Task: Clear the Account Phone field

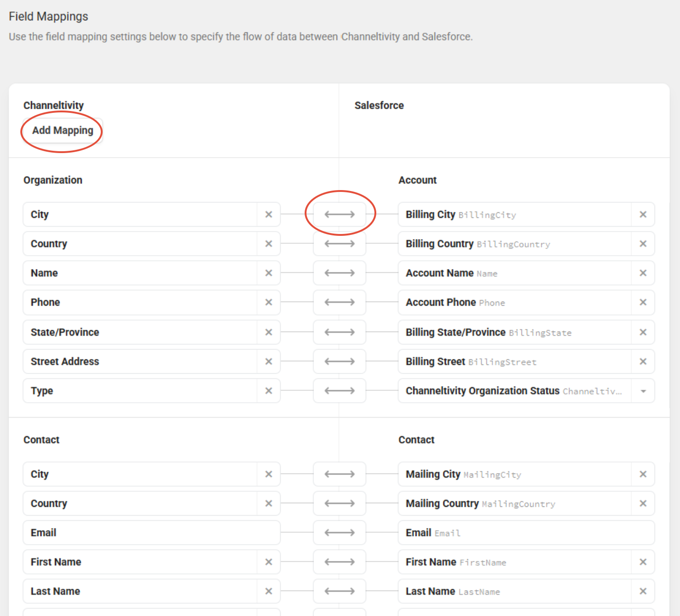Action: (643, 302)
